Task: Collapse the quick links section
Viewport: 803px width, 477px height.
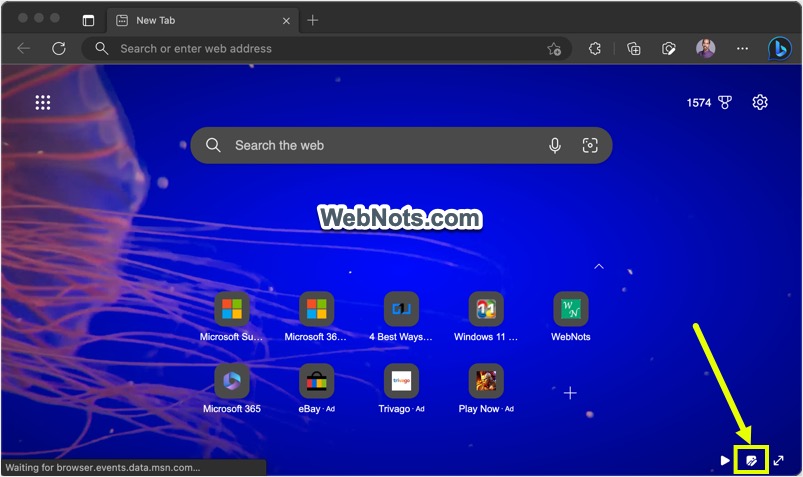Action: click(x=599, y=267)
